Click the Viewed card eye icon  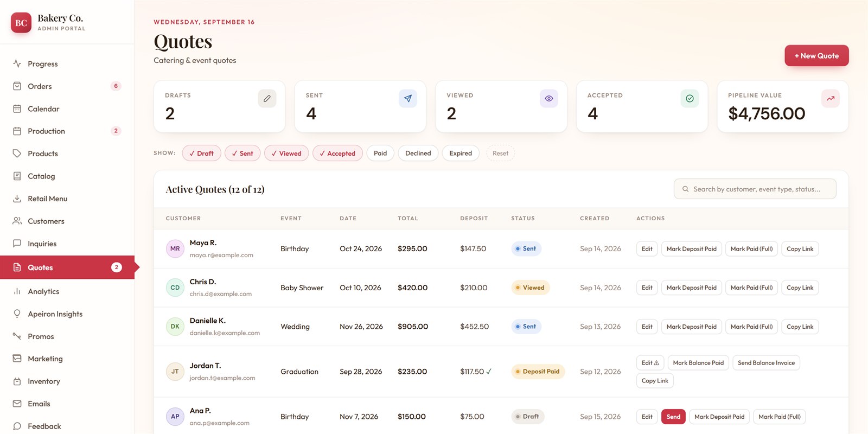[x=549, y=98]
